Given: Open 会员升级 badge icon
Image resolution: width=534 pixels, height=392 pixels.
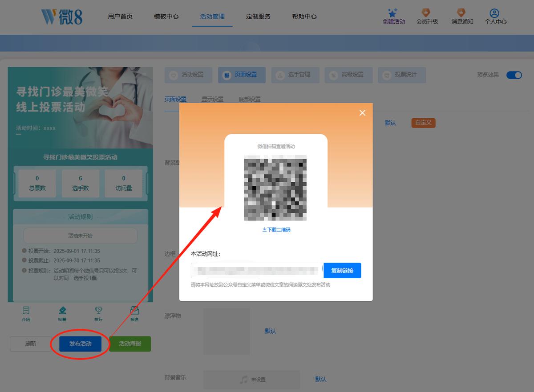Looking at the screenshot, I should coord(426,13).
